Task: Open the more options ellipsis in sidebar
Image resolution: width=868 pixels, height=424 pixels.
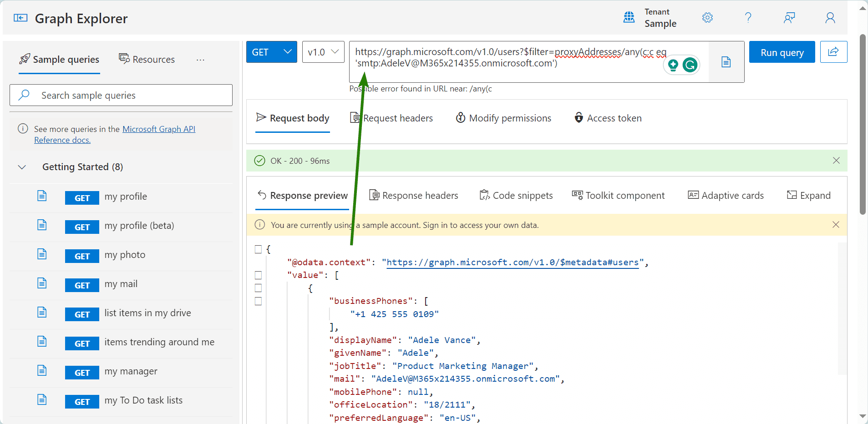Action: click(x=200, y=60)
